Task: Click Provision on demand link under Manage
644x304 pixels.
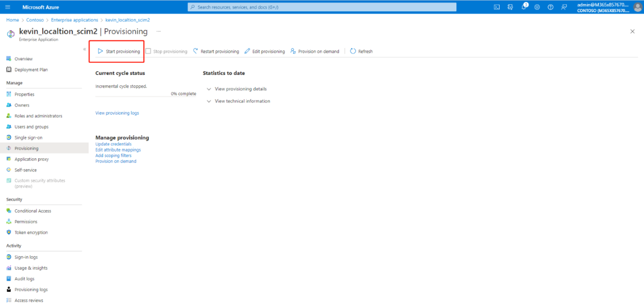Action: [x=116, y=161]
